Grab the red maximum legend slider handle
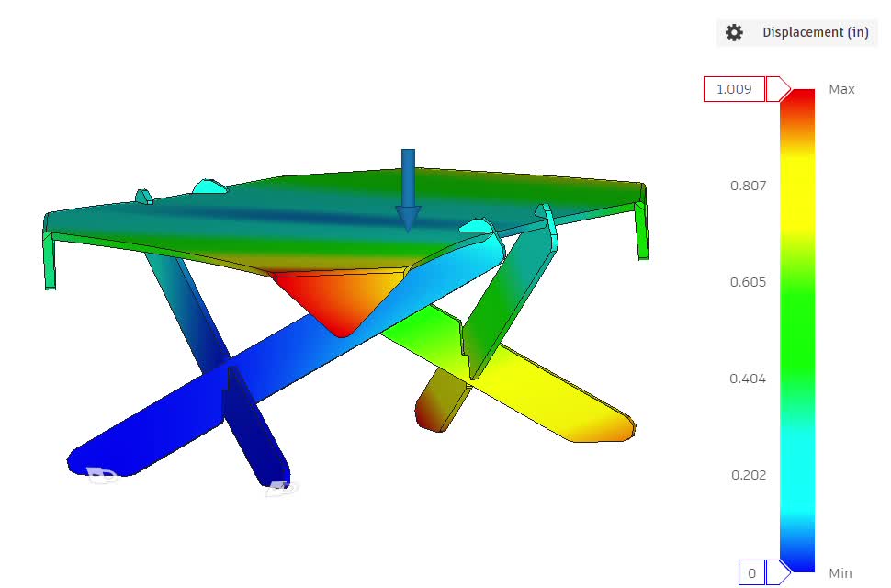 coord(778,89)
